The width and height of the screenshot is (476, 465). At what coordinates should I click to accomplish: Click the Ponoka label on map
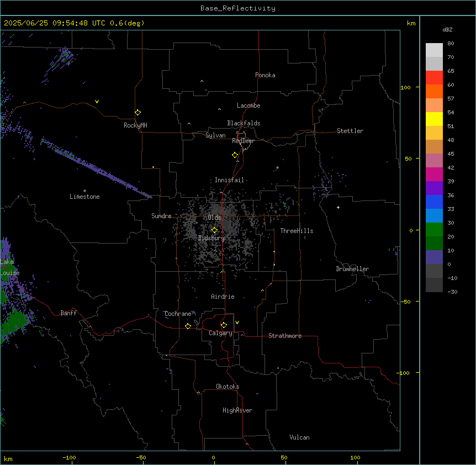coord(265,75)
